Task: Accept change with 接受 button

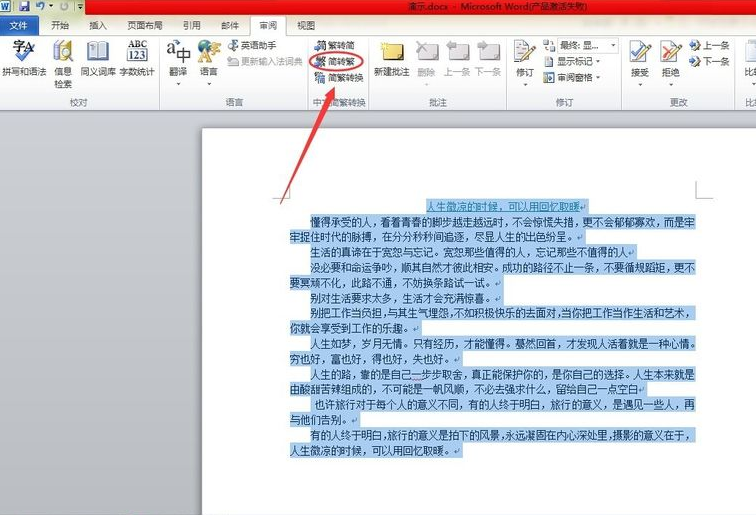Action: pos(640,58)
